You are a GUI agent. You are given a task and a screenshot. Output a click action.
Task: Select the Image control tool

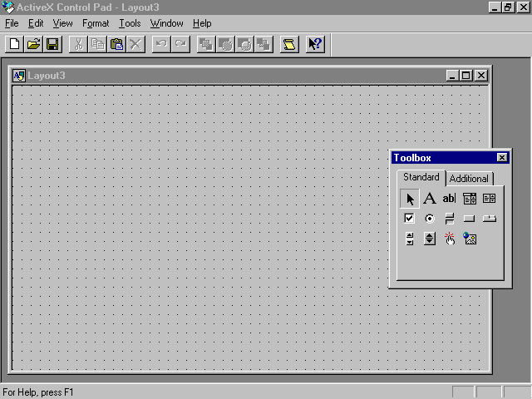point(470,239)
